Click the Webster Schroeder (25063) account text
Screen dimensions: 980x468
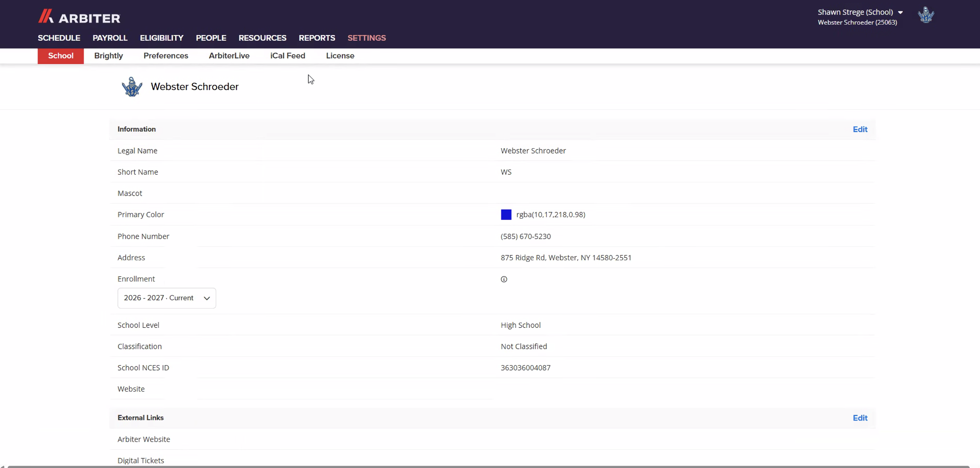(x=857, y=23)
